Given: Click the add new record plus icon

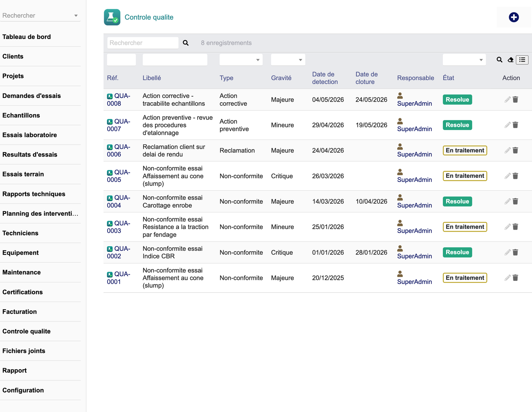Looking at the screenshot, I should (514, 17).
